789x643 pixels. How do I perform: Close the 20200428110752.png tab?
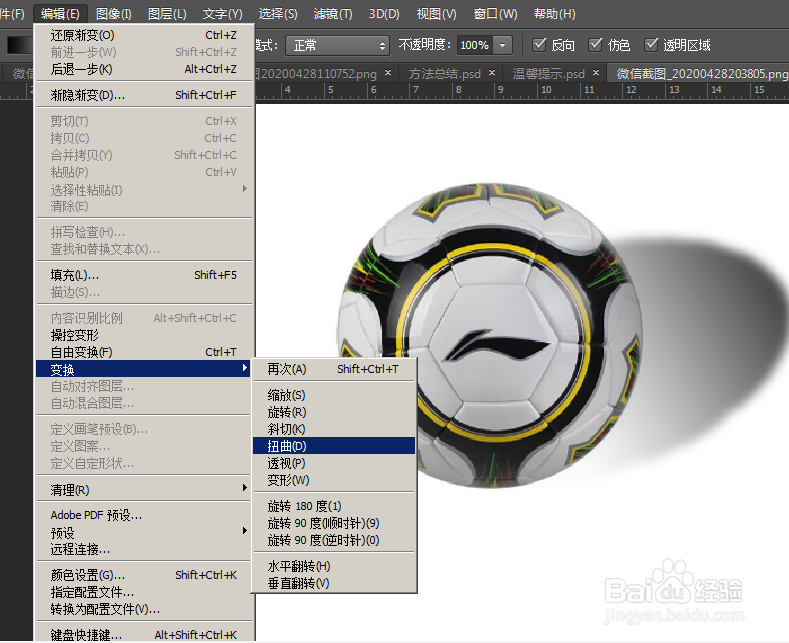click(x=388, y=73)
